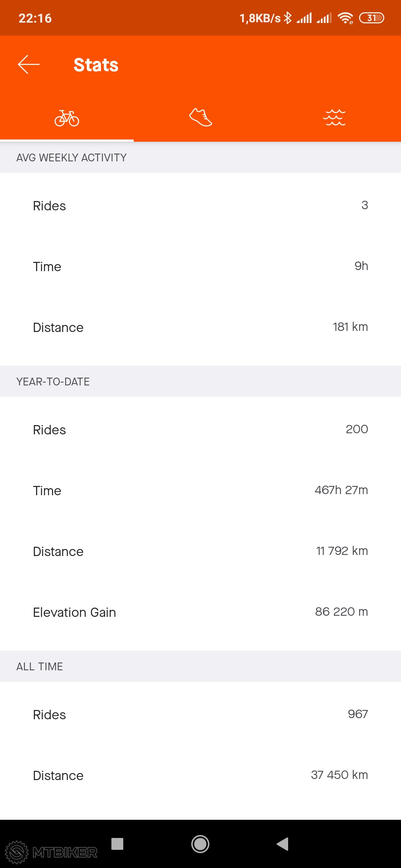Tap the MTBIKER gear logo
The height and width of the screenshot is (868, 401).
(x=17, y=852)
